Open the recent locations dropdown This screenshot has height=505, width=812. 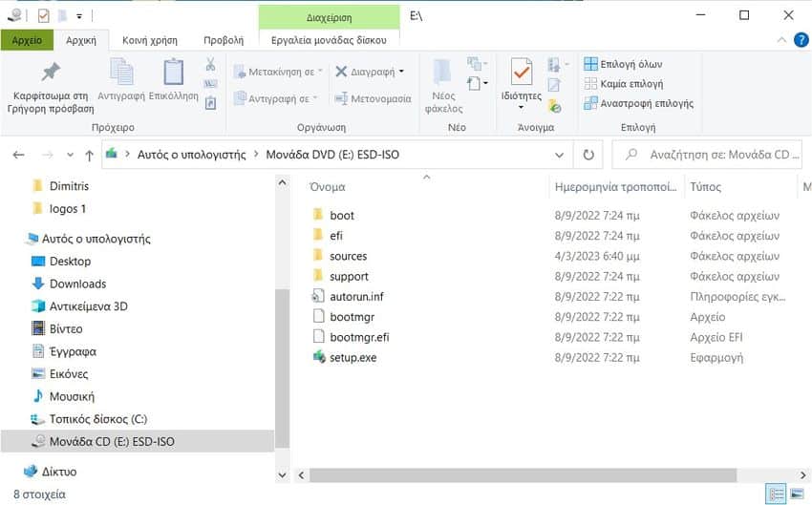click(70, 155)
